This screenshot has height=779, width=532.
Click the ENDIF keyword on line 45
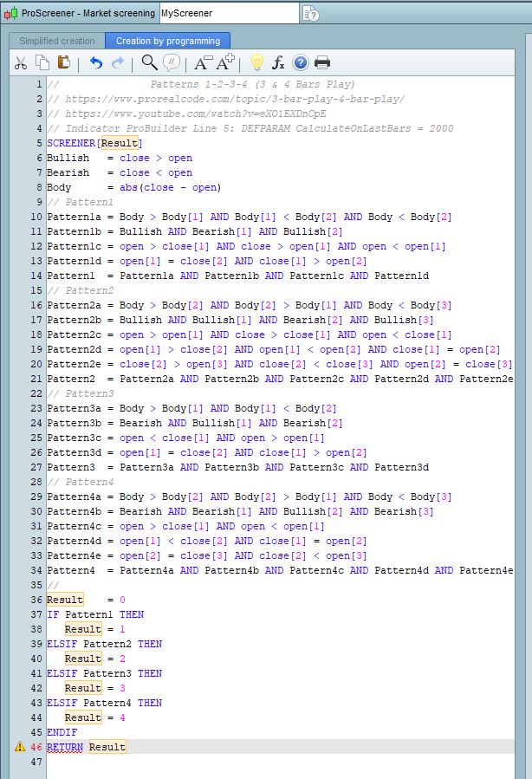point(62,732)
